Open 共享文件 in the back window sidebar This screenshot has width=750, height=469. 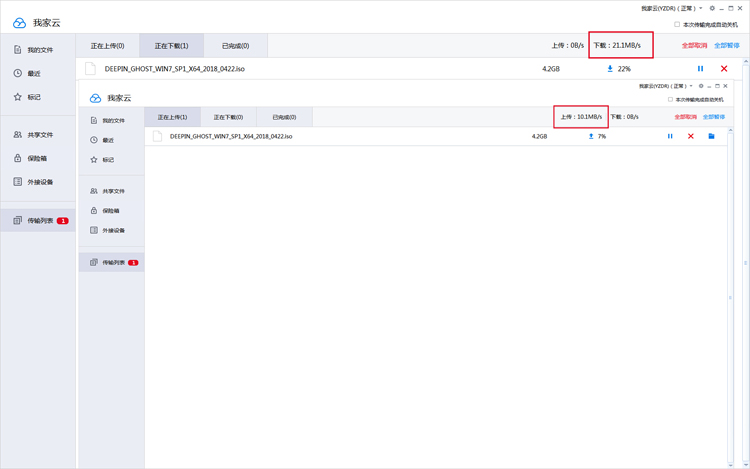33,135
